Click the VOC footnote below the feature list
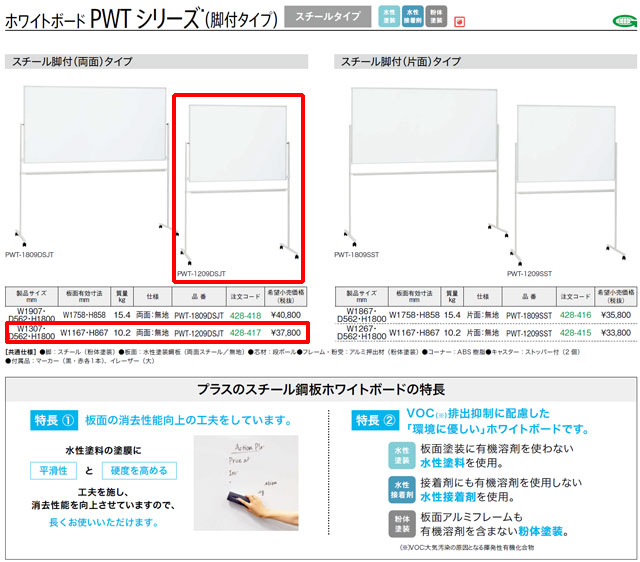The height and width of the screenshot is (562, 640). coord(466,548)
